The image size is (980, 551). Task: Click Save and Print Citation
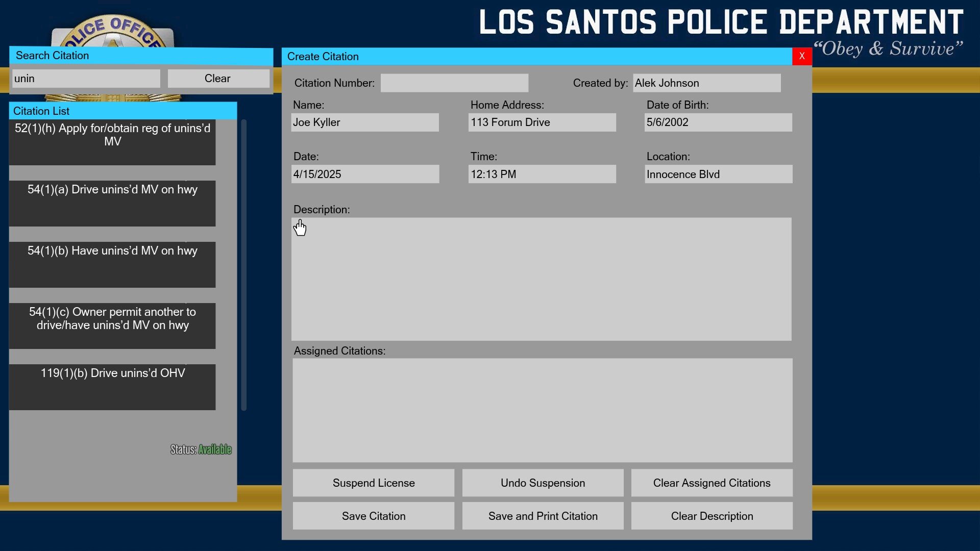tap(543, 516)
